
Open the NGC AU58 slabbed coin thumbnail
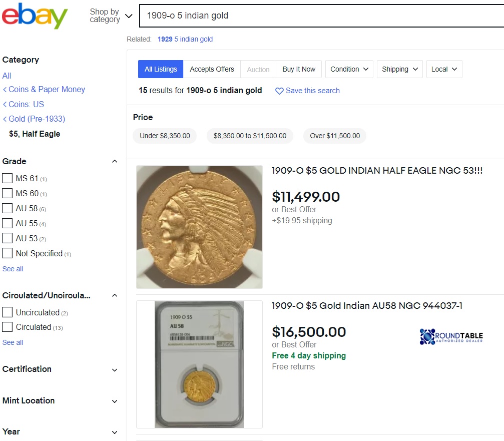(x=199, y=364)
